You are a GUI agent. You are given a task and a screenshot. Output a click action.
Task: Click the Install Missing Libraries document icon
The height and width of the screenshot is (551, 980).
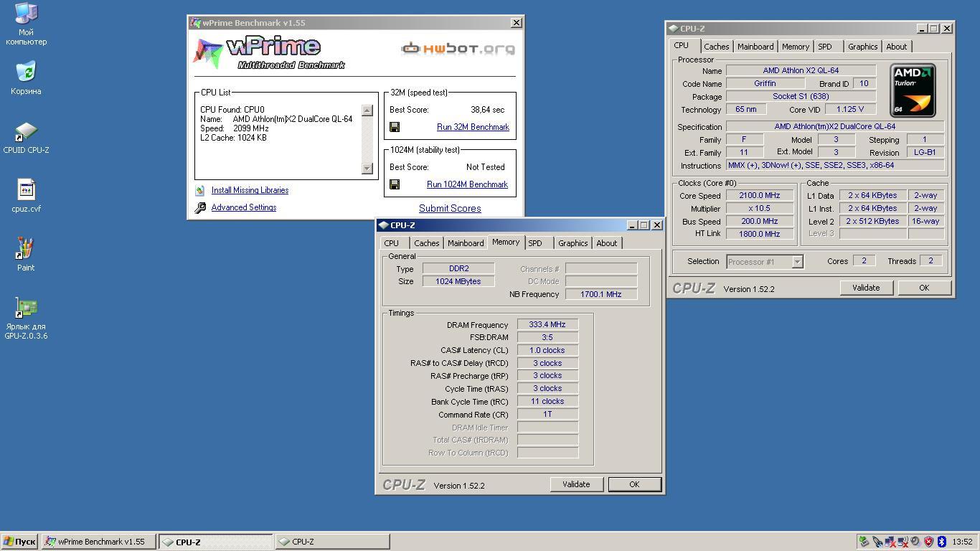pos(200,190)
